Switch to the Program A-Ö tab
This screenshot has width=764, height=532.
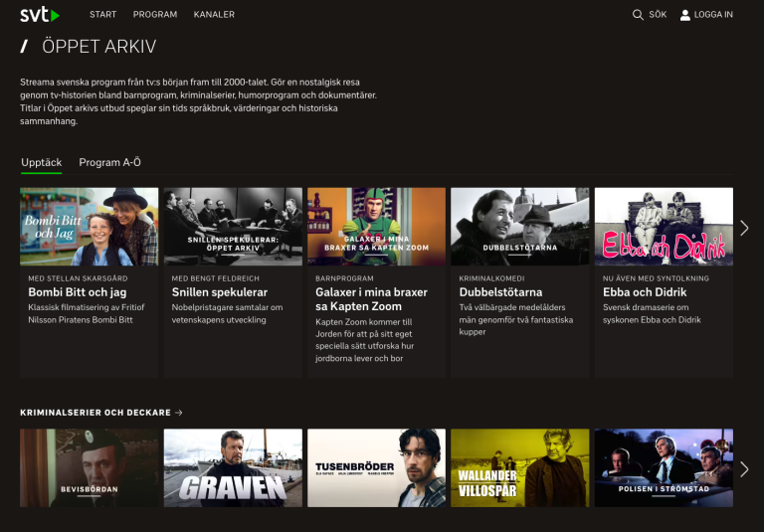[109, 163]
